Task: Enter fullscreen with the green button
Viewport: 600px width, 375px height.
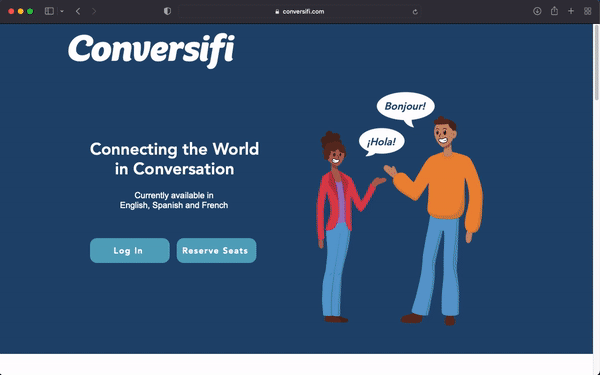Action: (30, 11)
